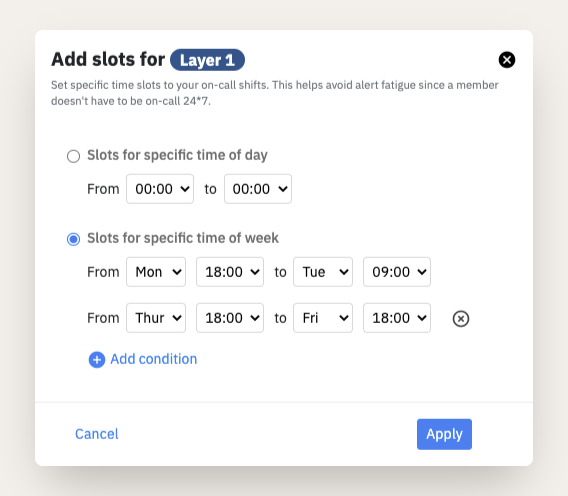Change the Tuesday 09:00 end time
Viewport: 568px width, 496px height.
[x=397, y=272]
